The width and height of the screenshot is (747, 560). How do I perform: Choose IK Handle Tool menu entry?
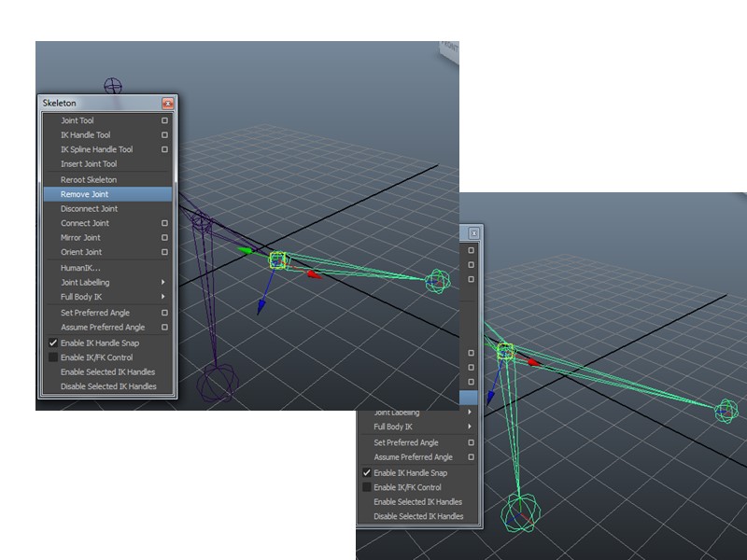tap(85, 134)
